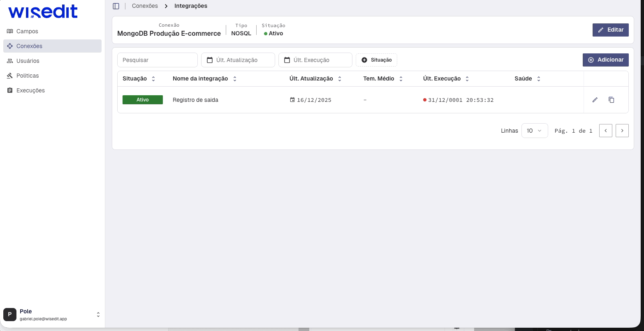Viewport: 644px width, 331px height.
Task: Expand the Pole account menu chevron
Action: (x=98, y=314)
